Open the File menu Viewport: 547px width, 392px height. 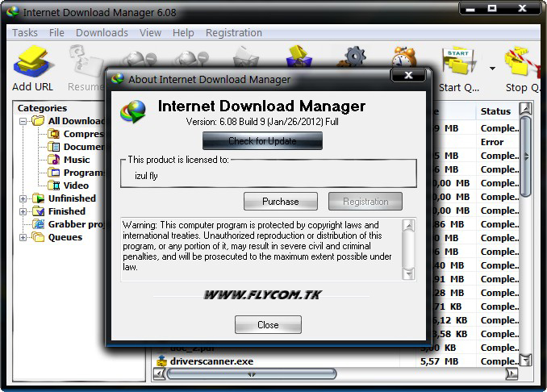click(x=56, y=33)
